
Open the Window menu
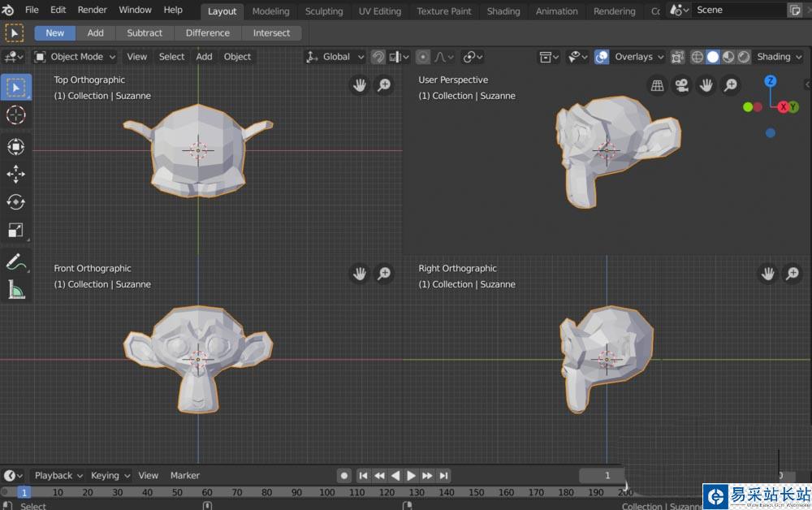tap(135, 10)
